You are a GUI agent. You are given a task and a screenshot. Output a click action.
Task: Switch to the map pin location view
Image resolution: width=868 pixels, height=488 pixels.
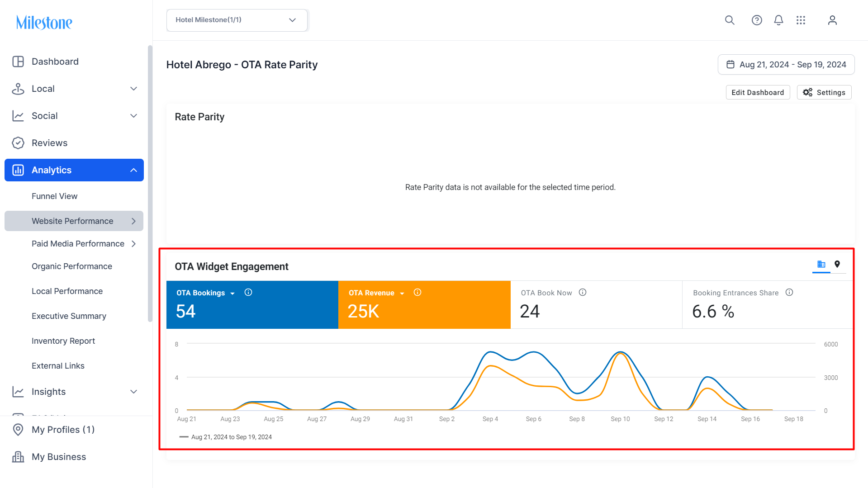pos(837,264)
